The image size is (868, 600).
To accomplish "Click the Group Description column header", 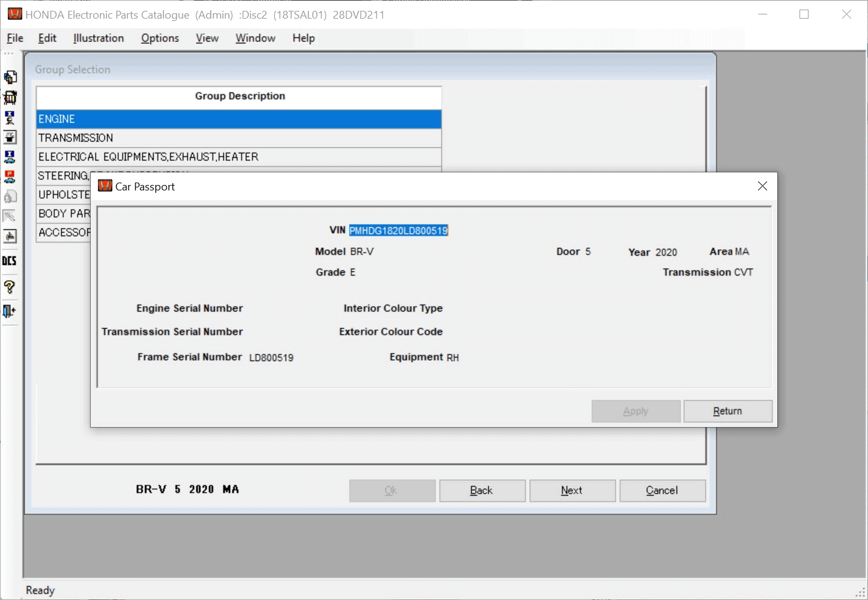I will pyautogui.click(x=239, y=96).
